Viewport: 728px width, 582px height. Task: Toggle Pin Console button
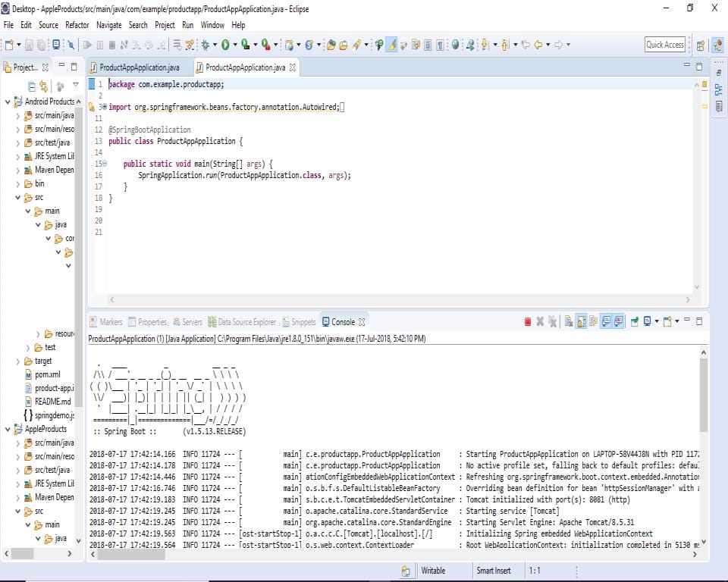coord(635,322)
